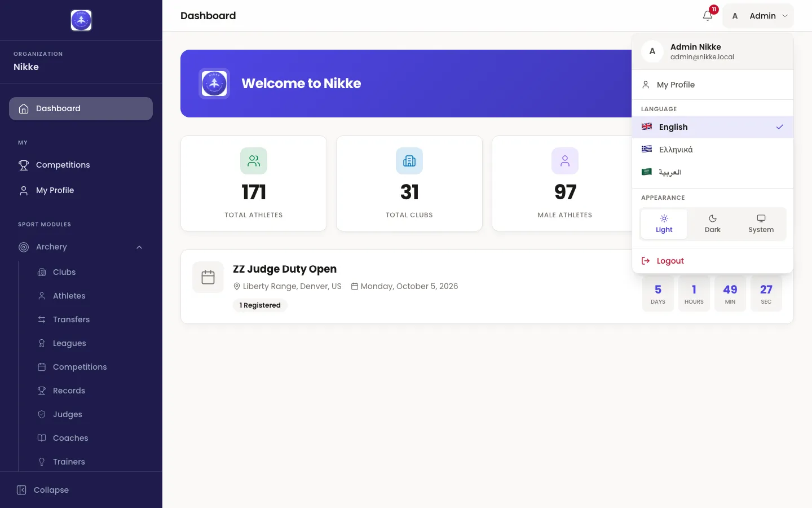The height and width of the screenshot is (508, 812).
Task: Click the book icon beside Coaches
Action: pyautogui.click(x=42, y=438)
